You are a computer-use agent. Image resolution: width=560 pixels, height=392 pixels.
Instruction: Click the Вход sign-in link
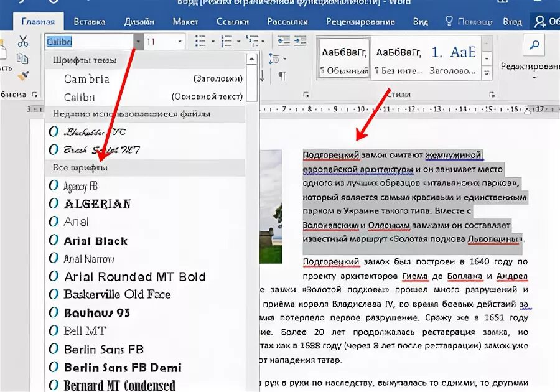coord(513,22)
